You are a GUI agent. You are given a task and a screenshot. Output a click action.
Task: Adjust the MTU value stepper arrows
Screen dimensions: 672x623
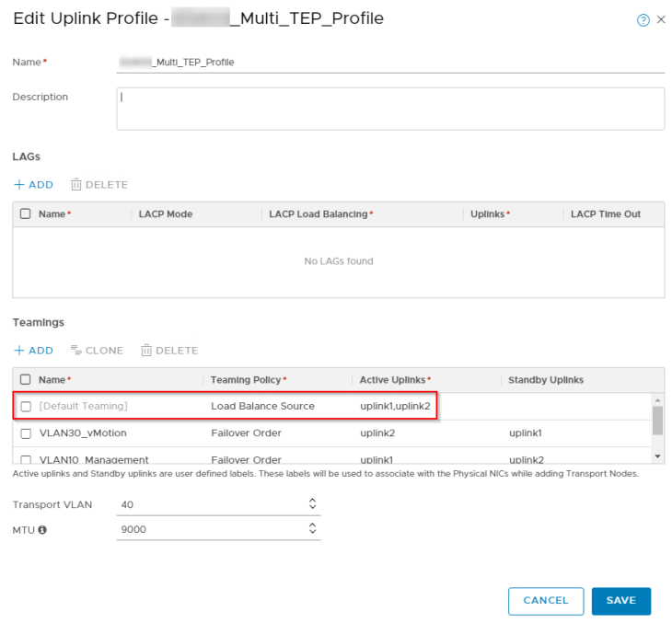coord(312,528)
